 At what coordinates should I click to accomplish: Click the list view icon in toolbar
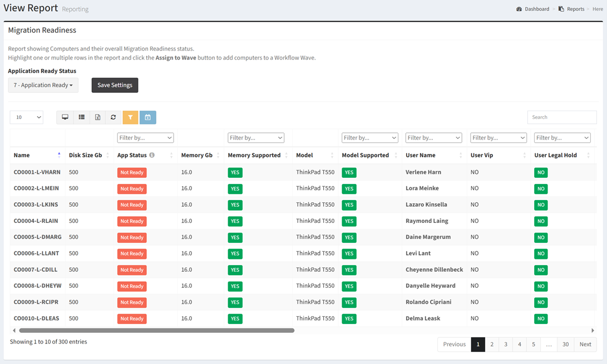(x=81, y=117)
